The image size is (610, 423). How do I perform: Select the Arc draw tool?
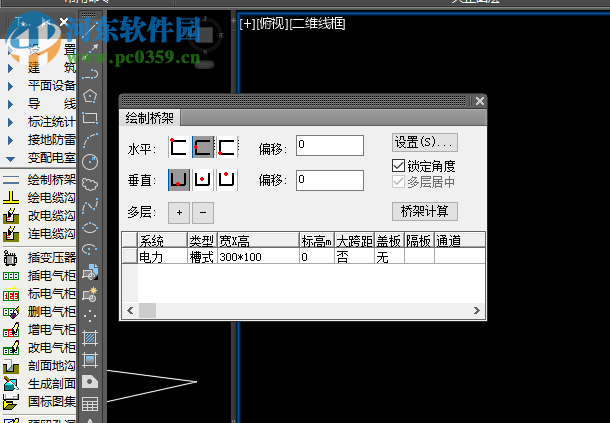tap(90, 140)
